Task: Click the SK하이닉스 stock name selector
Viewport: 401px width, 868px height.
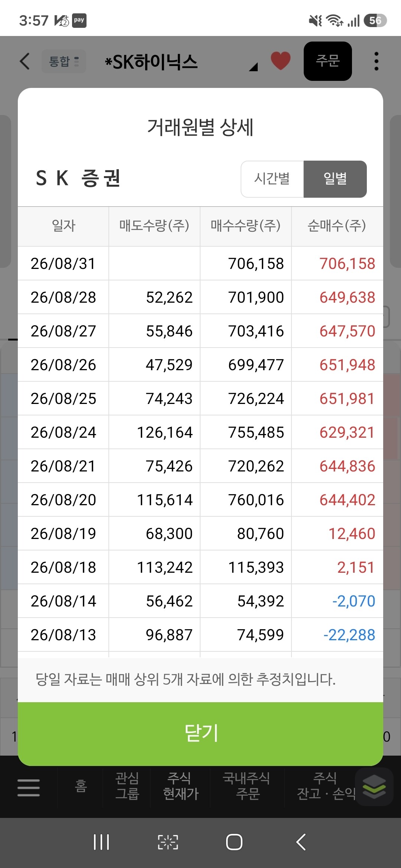Action: click(151, 62)
